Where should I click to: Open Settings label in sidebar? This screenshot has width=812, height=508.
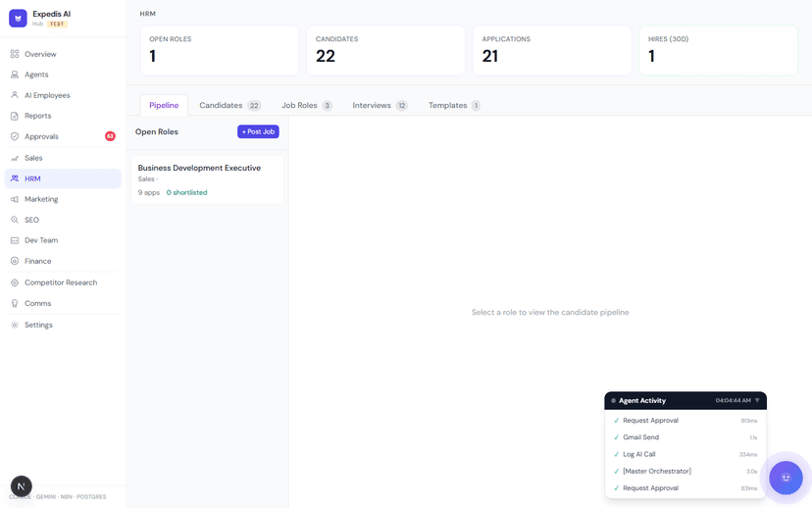pyautogui.click(x=38, y=326)
